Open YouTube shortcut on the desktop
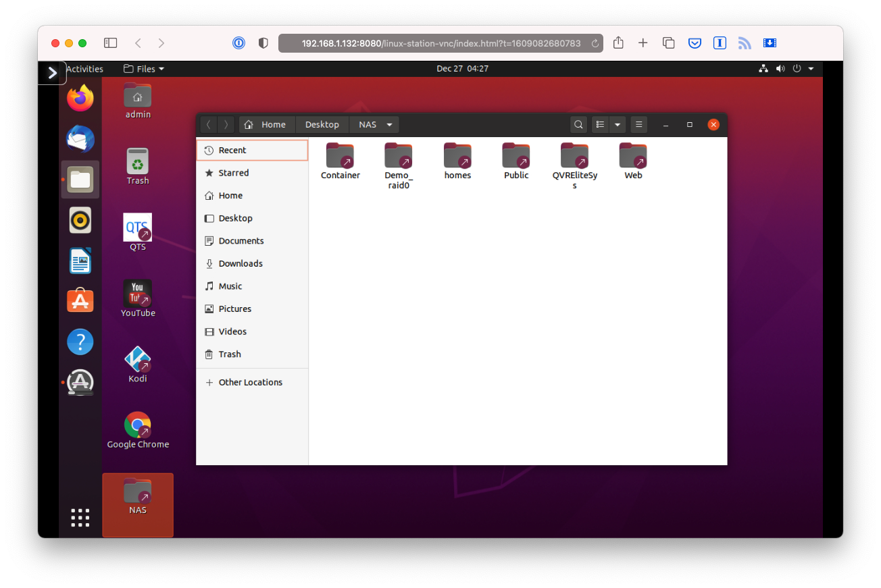Viewport: 881px width, 588px height. [137, 295]
